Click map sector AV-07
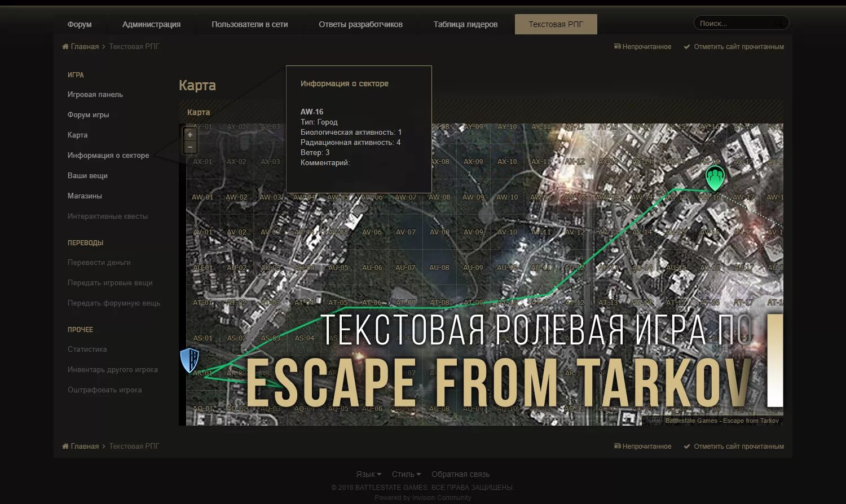The width and height of the screenshot is (846, 504). (406, 232)
